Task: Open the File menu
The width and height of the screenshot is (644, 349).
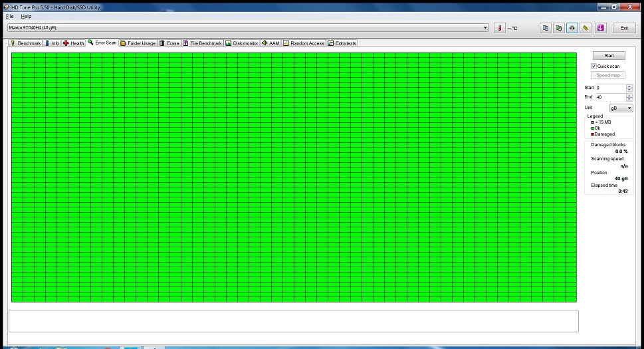Action: [x=9, y=17]
